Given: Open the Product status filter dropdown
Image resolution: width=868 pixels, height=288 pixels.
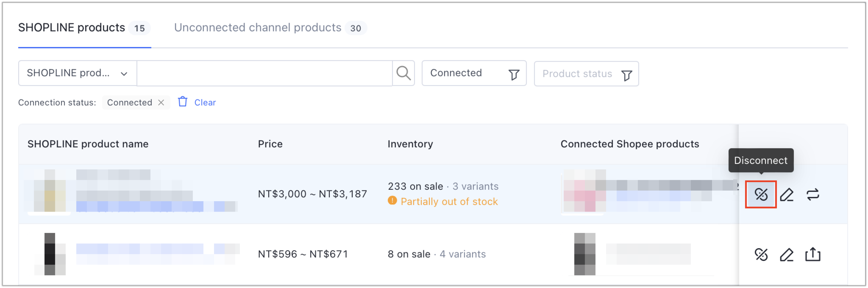Looking at the screenshot, I should point(586,74).
